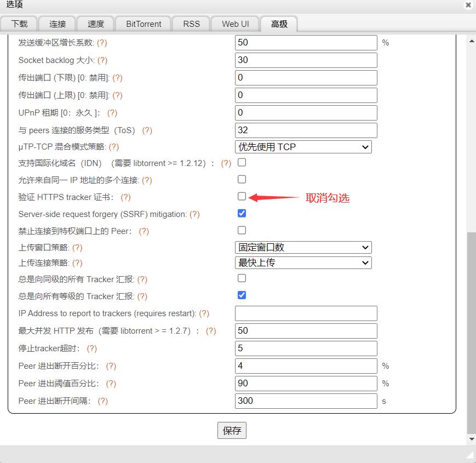The width and height of the screenshot is (476, 463).
Task: Switch to the BitTorrent tab
Action: pyautogui.click(x=143, y=24)
